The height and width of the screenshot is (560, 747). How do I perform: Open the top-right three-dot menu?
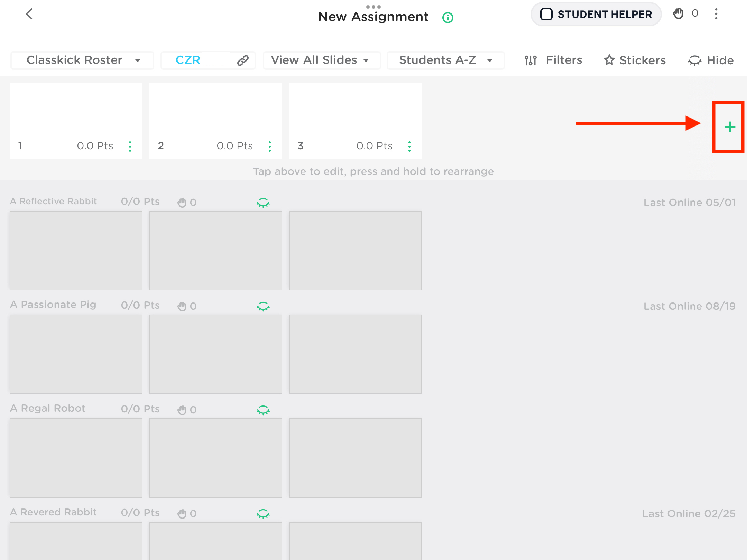716,14
